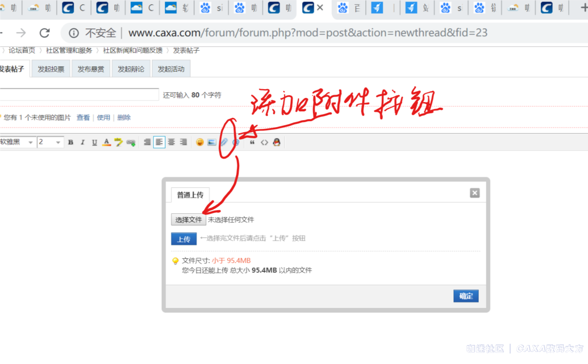Select the highlighted align-left icon

click(x=159, y=142)
